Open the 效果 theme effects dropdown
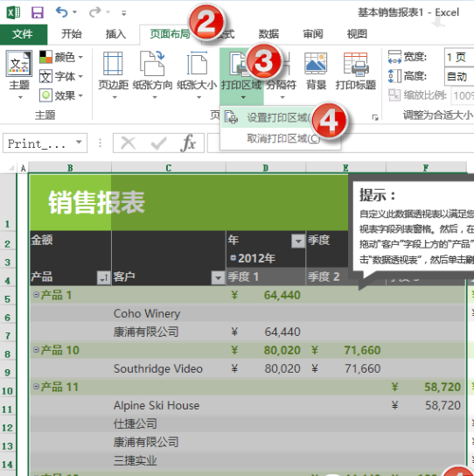The width and height of the screenshot is (474, 476). click(61, 95)
